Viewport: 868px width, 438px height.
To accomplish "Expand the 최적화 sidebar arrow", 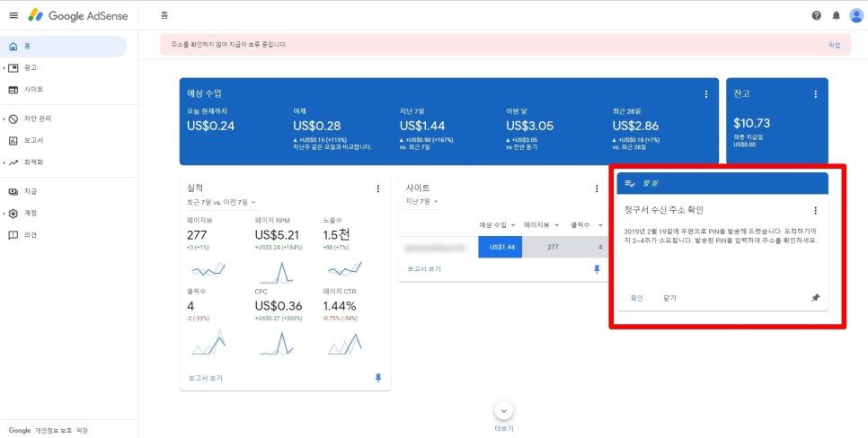I will tap(4, 162).
